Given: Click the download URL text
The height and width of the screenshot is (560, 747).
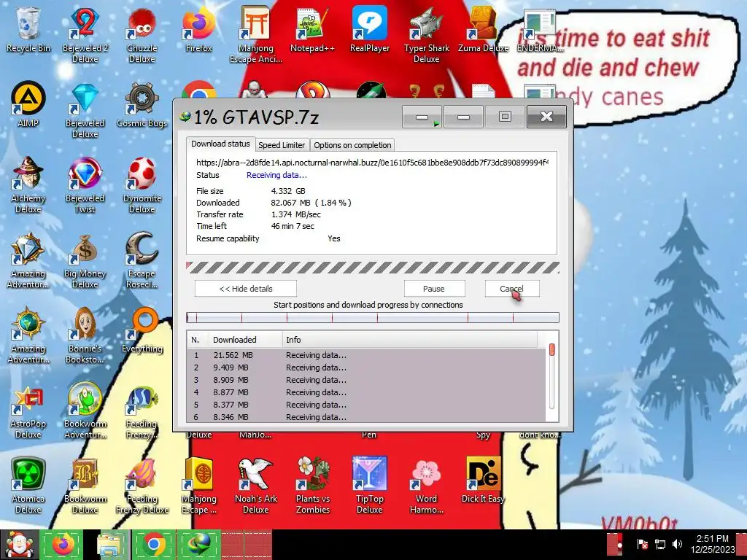Looking at the screenshot, I should pyautogui.click(x=372, y=163).
